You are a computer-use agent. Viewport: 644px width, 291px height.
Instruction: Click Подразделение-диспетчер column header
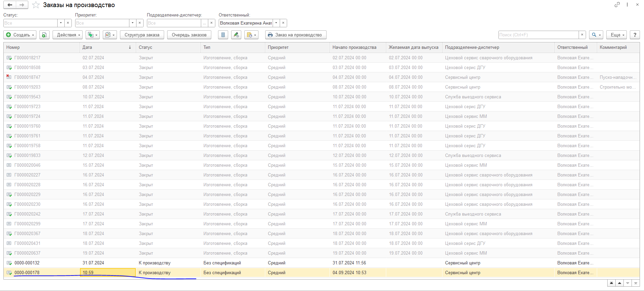point(498,47)
